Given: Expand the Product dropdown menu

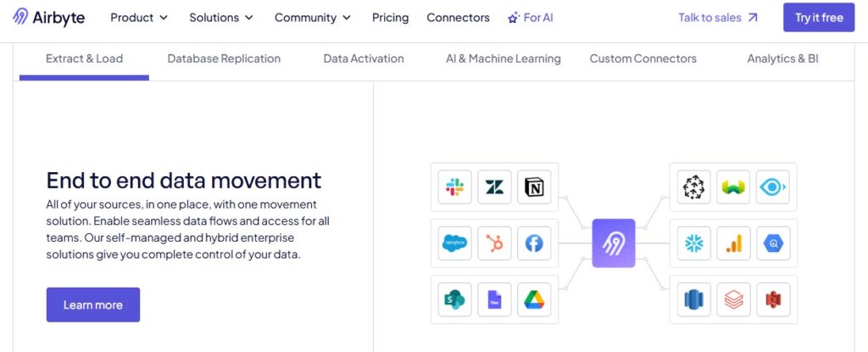Looking at the screenshot, I should [x=139, y=17].
